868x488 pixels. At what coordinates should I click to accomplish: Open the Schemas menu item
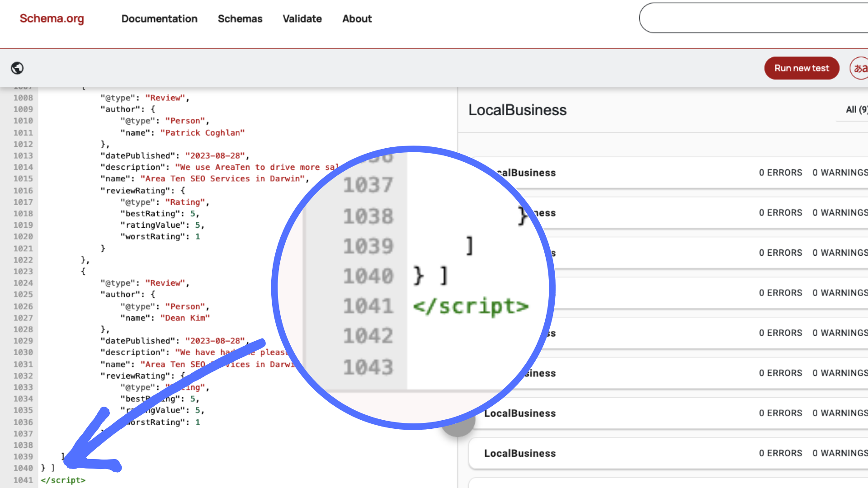[240, 19]
